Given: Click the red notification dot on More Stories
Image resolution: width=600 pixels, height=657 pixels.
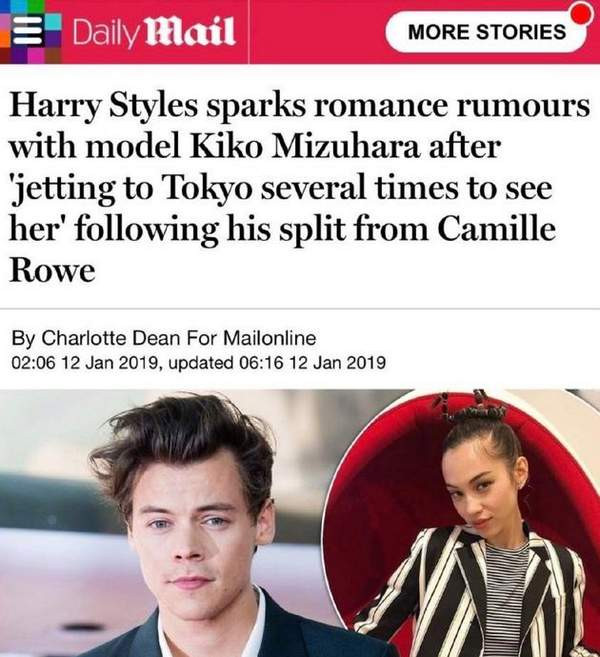Looking at the screenshot, I should click(583, 12).
